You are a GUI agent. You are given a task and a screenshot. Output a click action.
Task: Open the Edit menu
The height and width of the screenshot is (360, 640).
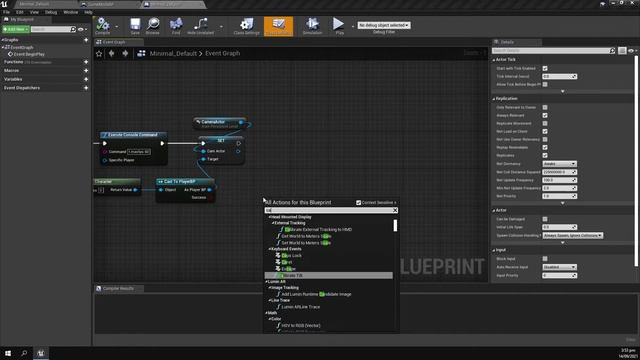point(20,12)
